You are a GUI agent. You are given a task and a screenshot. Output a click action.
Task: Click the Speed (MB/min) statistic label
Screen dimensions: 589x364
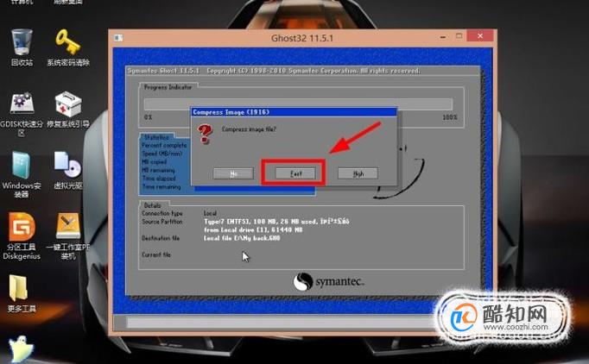pos(161,154)
